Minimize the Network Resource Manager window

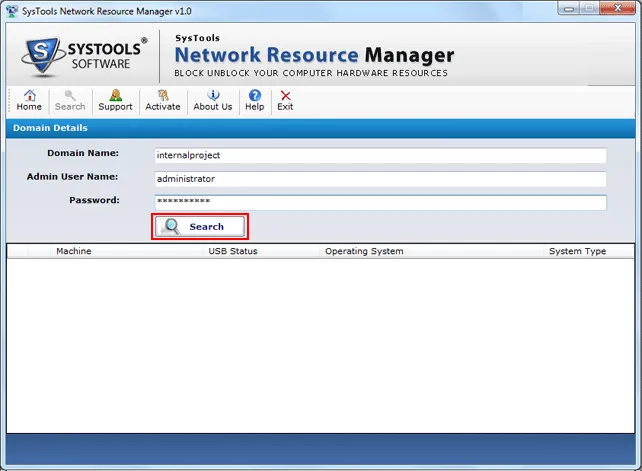(568, 8)
